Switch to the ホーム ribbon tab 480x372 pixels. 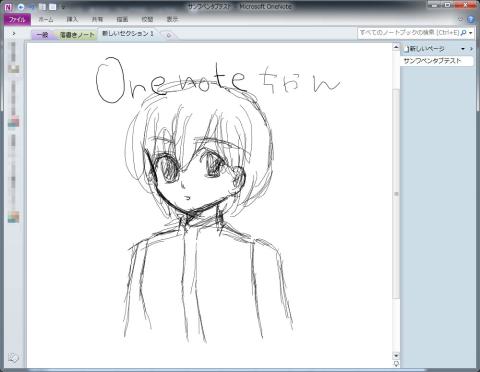click(46, 20)
